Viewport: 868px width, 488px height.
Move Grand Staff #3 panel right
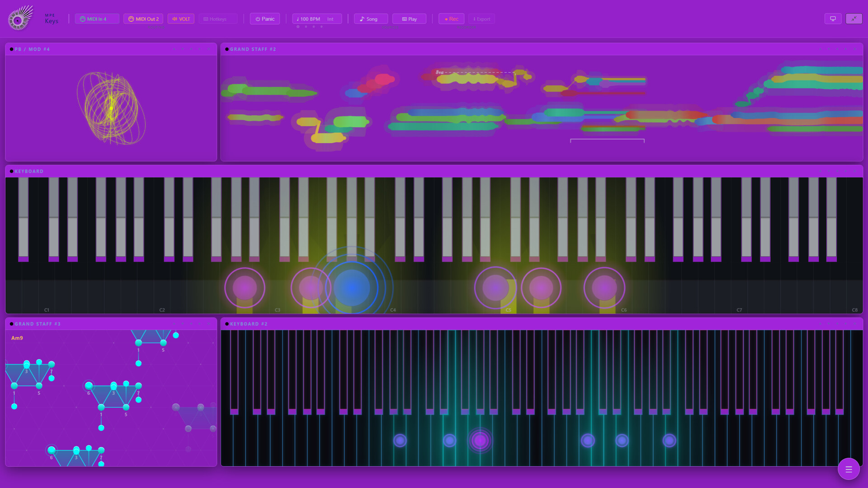tap(199, 324)
